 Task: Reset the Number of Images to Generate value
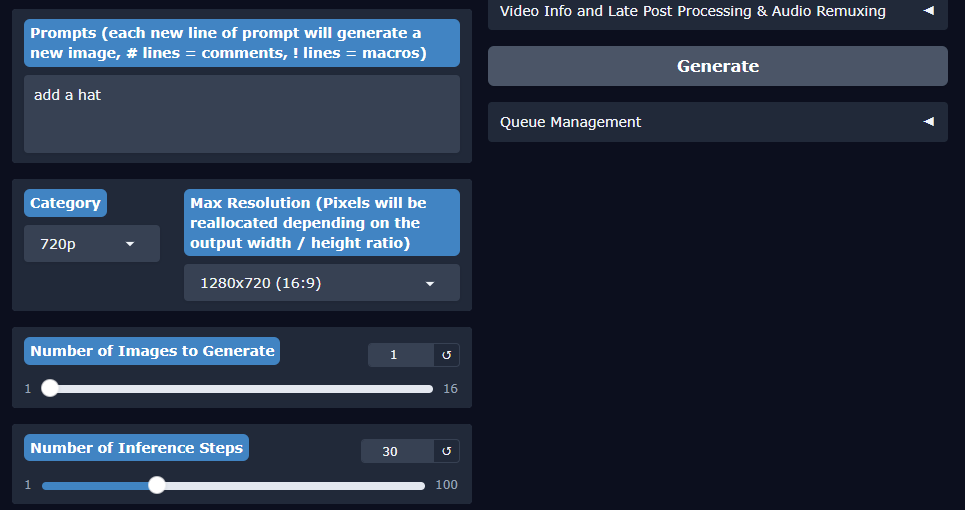click(447, 355)
